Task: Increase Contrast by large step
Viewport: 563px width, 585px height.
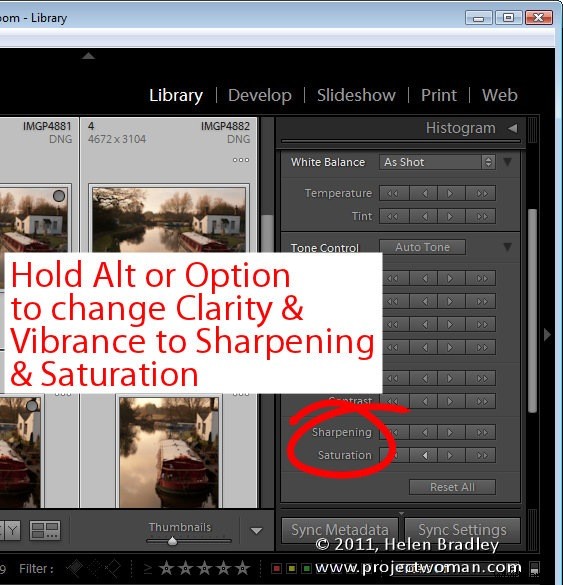Action: click(481, 401)
